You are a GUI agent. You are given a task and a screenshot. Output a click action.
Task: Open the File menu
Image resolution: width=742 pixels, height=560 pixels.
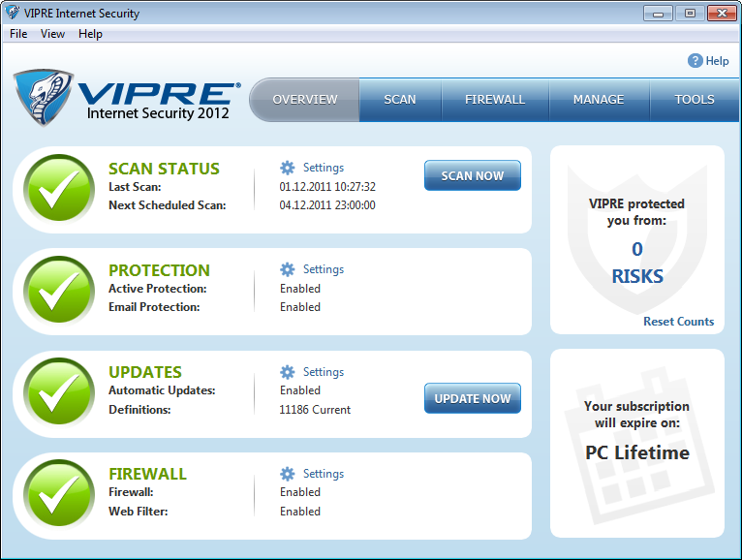[x=18, y=34]
